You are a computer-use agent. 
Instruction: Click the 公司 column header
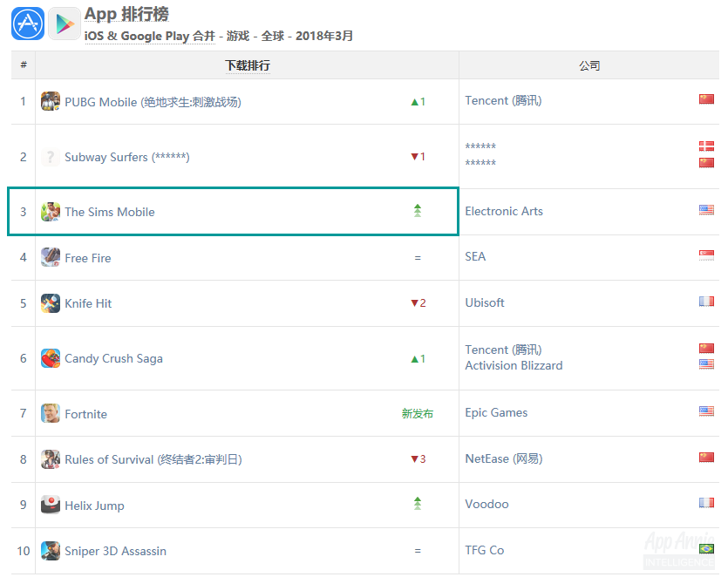589,66
